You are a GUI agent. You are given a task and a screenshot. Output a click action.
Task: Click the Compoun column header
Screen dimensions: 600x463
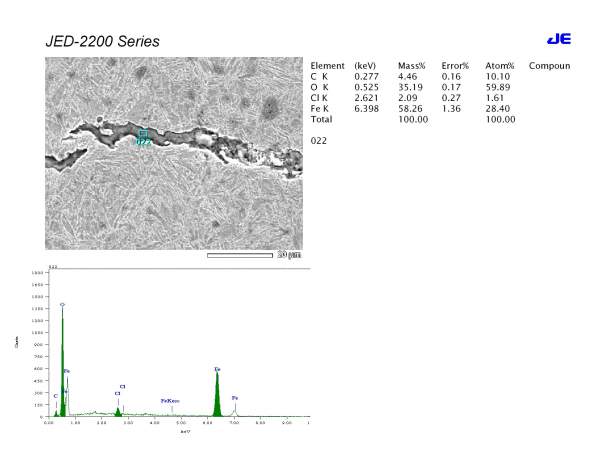pos(549,66)
